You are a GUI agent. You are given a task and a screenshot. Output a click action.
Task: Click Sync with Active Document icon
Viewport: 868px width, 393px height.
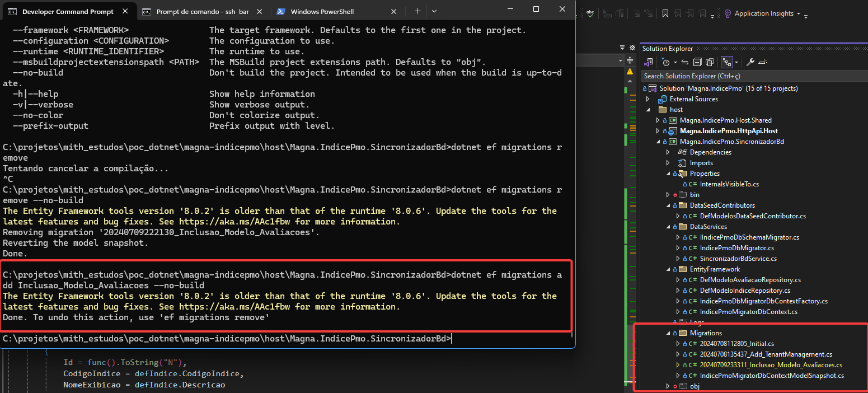coord(684,62)
